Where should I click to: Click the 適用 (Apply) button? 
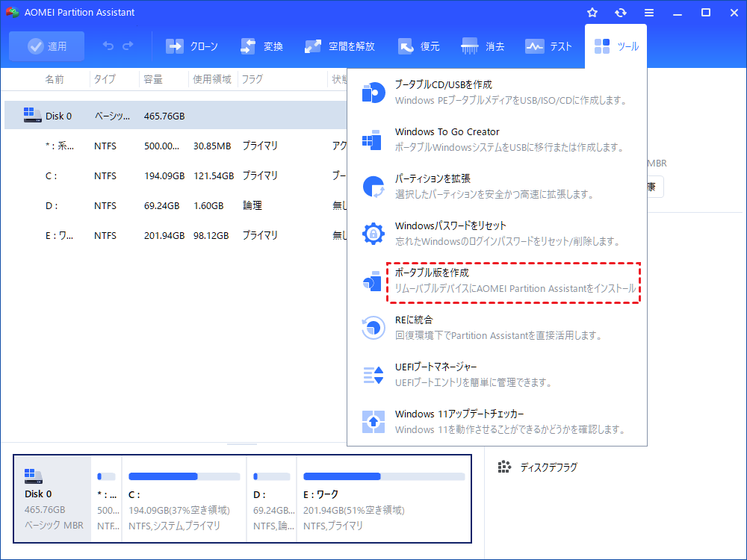pyautogui.click(x=46, y=46)
